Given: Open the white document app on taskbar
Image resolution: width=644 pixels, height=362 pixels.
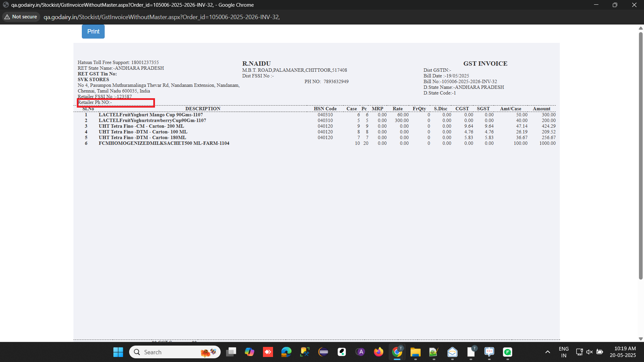Looking at the screenshot, I should click(471, 352).
